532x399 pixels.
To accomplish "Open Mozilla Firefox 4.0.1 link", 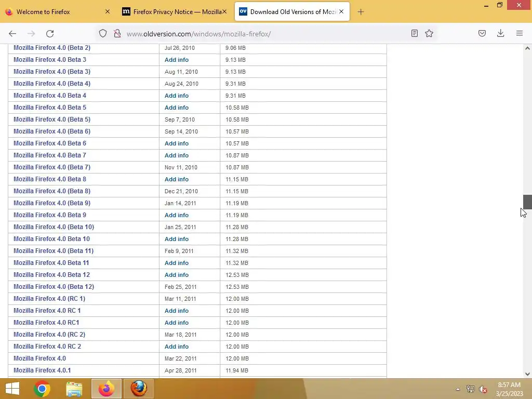I will (x=42, y=370).
